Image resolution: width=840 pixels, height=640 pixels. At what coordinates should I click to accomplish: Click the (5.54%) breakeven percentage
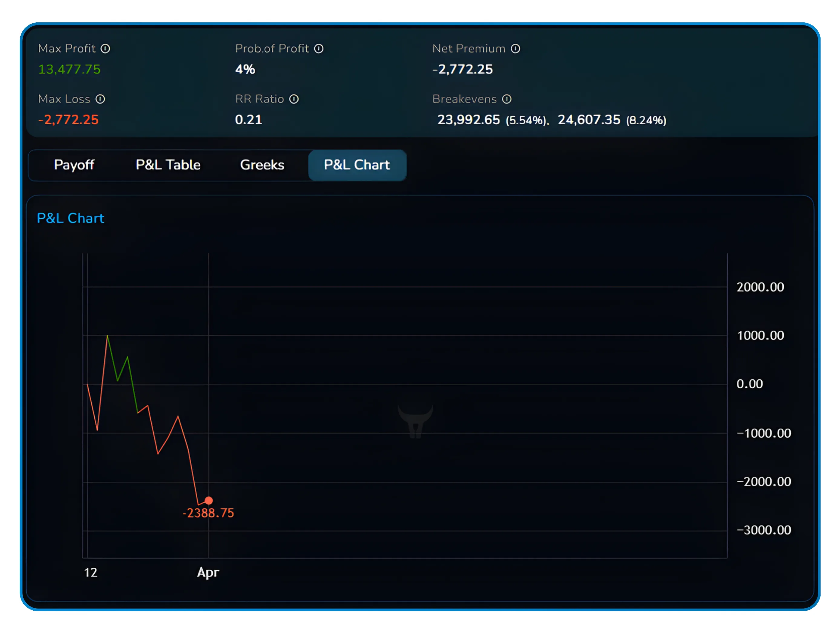(x=526, y=120)
